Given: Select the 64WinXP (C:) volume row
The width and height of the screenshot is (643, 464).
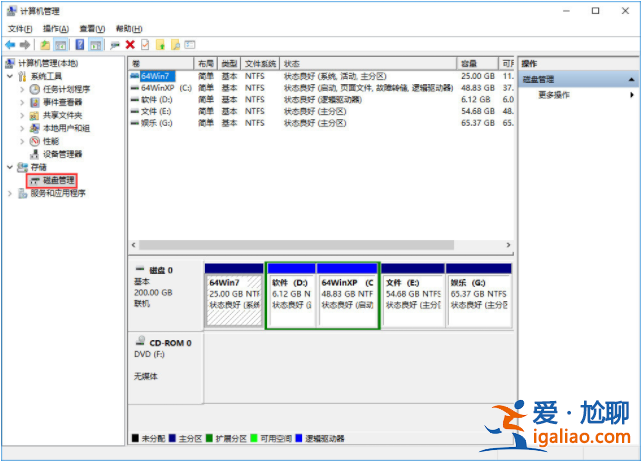Looking at the screenshot, I should coord(322,88).
